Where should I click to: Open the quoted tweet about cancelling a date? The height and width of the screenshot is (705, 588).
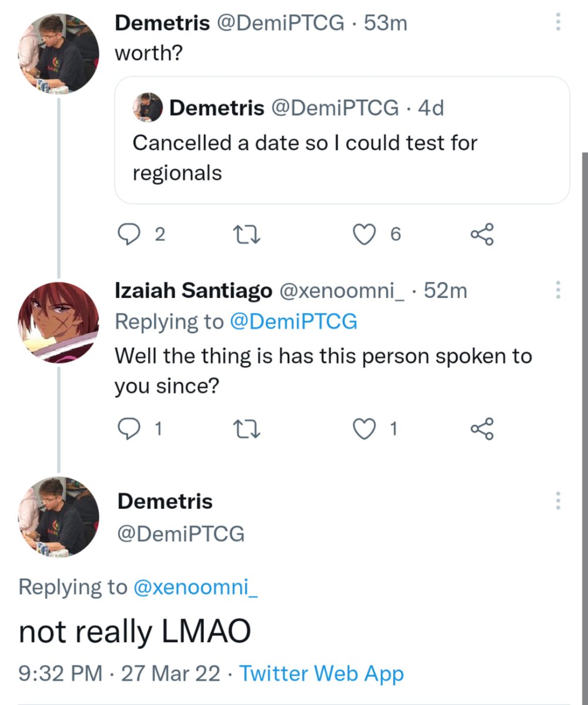(342, 140)
